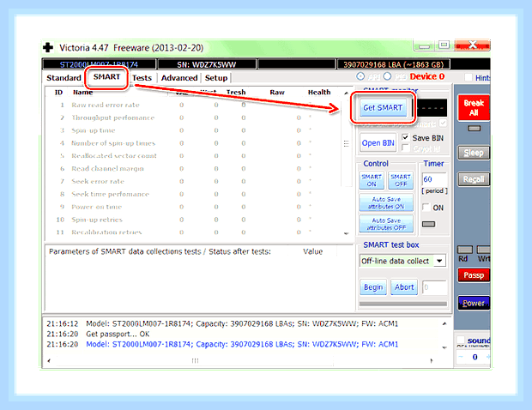This screenshot has width=532, height=410.
Task: Click the log scroll-down arrow
Action: click(x=444, y=347)
